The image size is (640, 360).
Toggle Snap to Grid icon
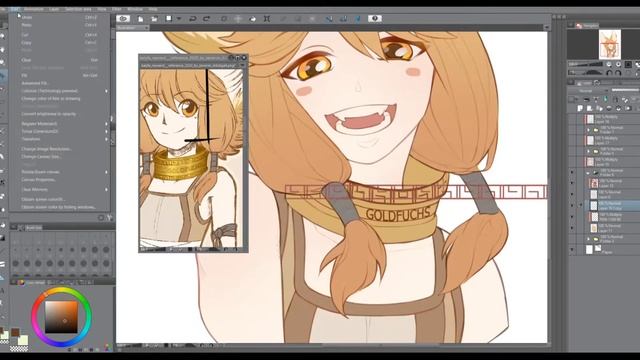coord(358,19)
